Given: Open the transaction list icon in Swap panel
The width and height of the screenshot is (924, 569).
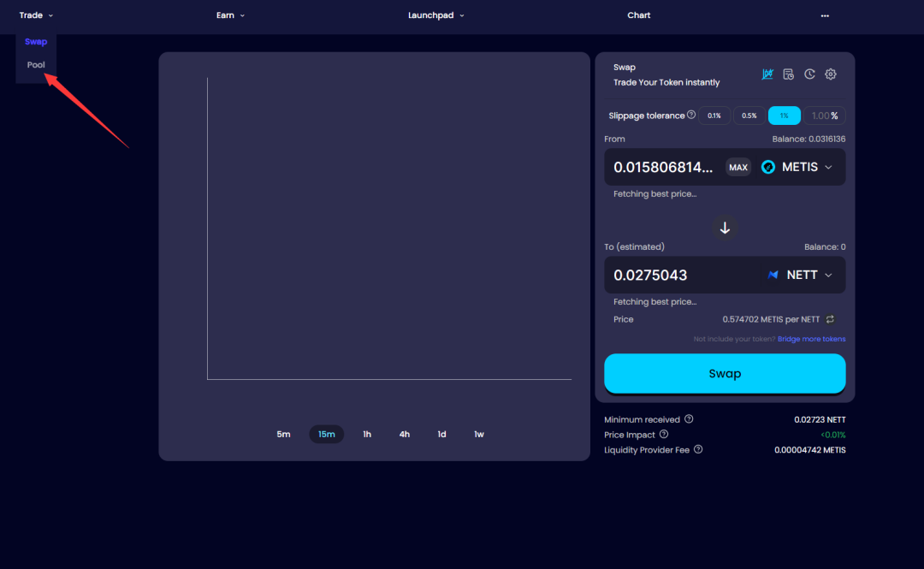Looking at the screenshot, I should (x=789, y=74).
